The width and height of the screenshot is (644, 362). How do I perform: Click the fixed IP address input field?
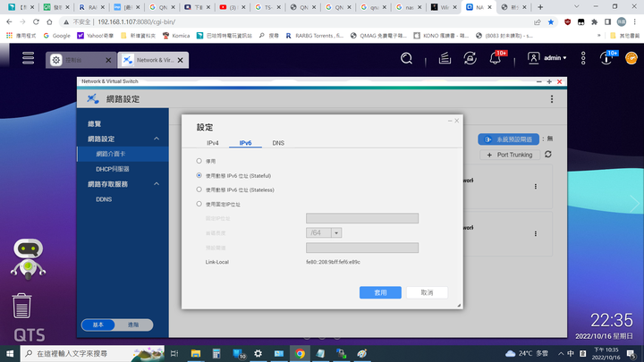pos(362,218)
